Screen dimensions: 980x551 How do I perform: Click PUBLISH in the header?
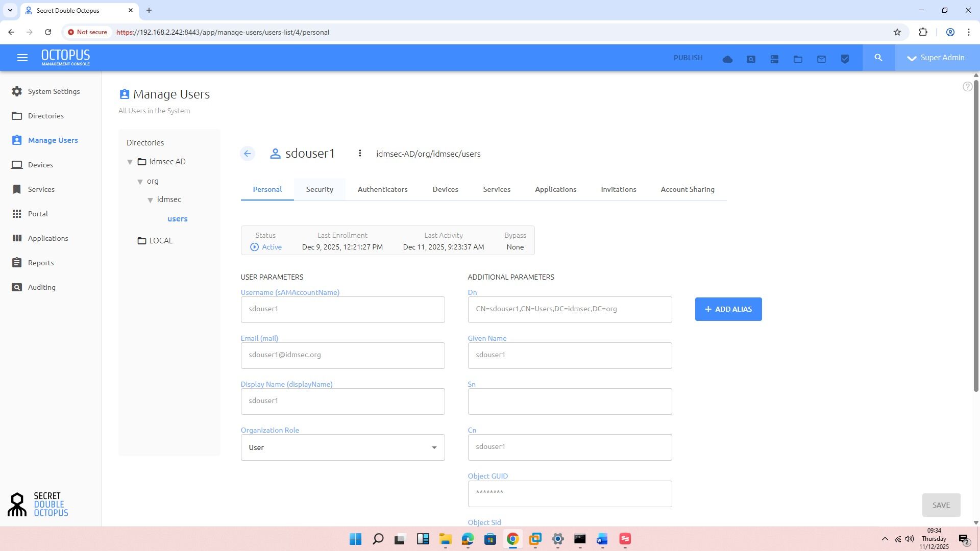688,58
